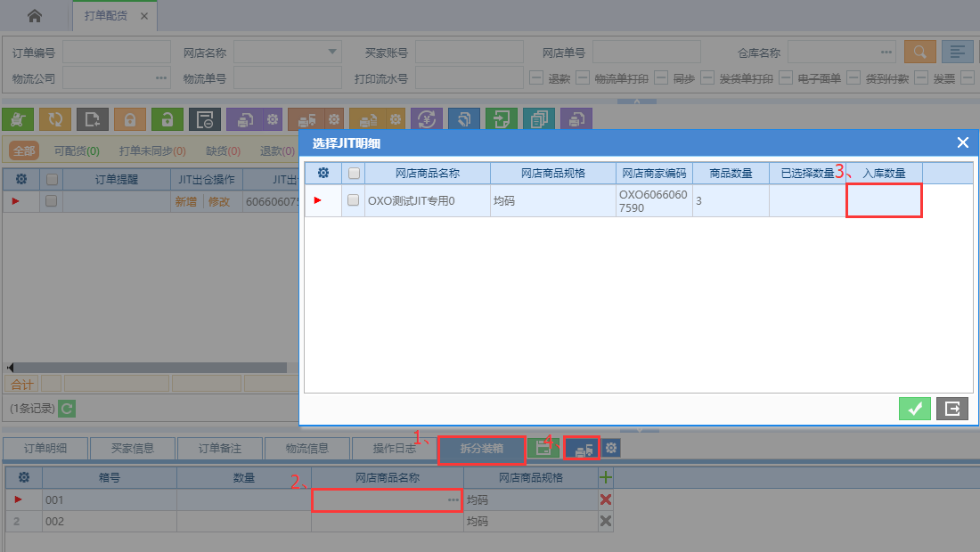
Task: Click the blue truck print icon beside 拆分装箱
Action: point(584,449)
